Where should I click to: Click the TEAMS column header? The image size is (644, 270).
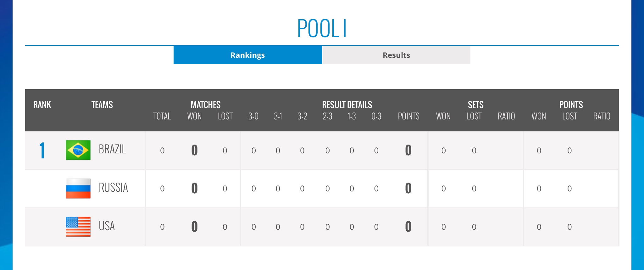(x=102, y=105)
